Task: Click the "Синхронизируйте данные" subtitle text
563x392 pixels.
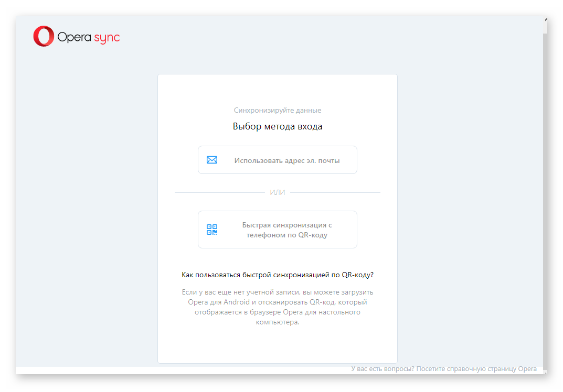Action: [277, 111]
